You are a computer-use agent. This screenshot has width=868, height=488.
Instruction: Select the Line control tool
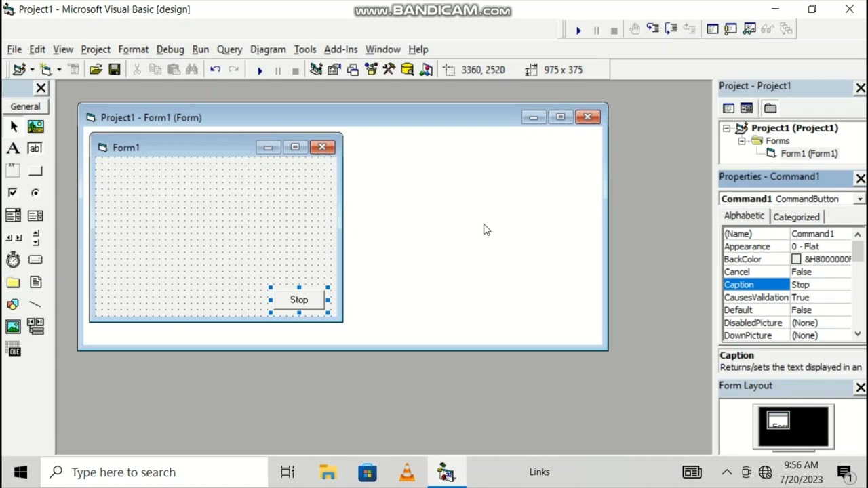(x=35, y=304)
